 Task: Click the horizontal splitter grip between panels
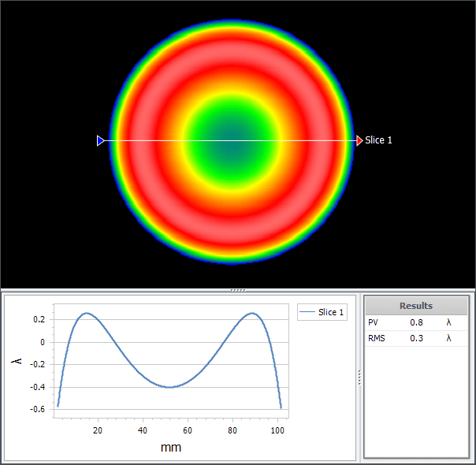point(238,290)
